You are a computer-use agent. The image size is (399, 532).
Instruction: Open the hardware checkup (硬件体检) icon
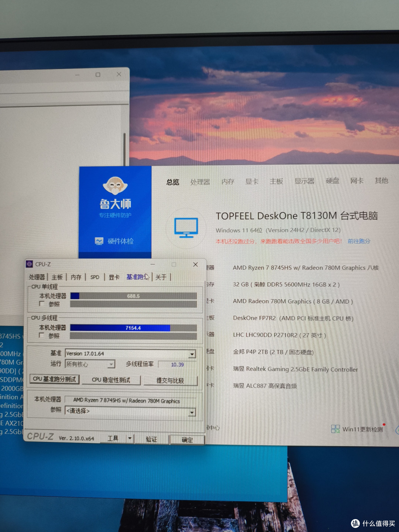point(99,241)
